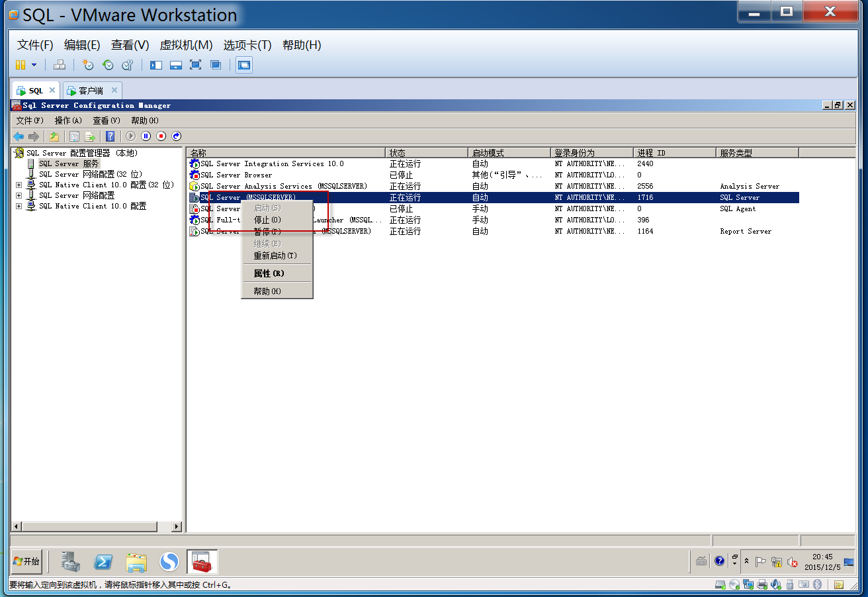
Task: Stop the service with the red stop icon
Action: point(161,136)
